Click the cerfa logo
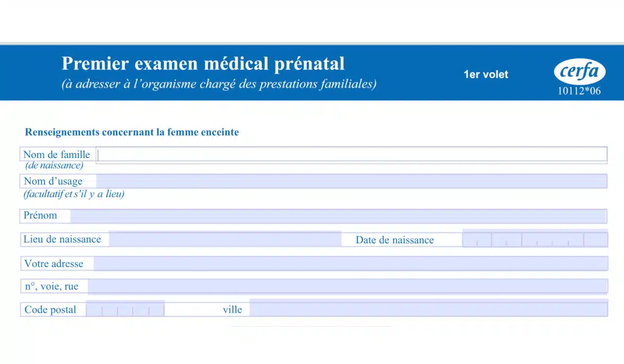 tap(579, 72)
